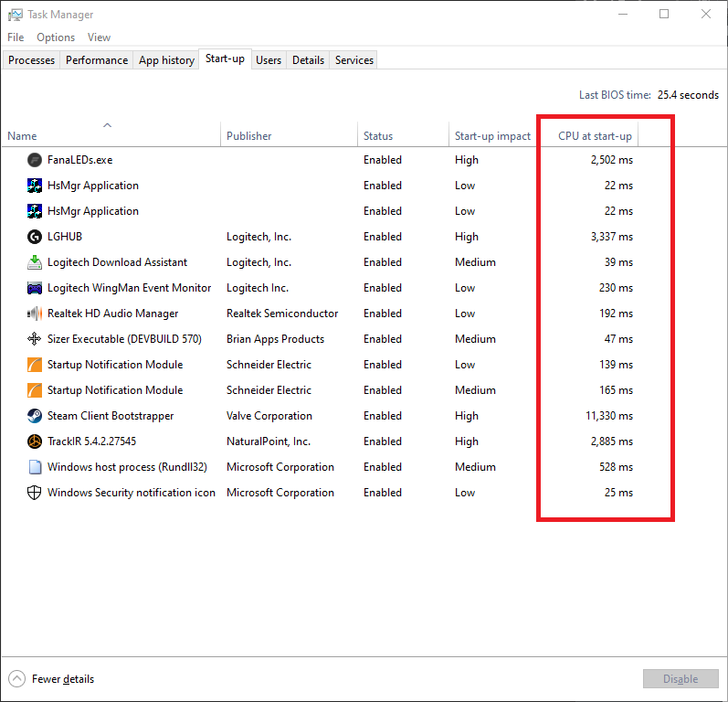This screenshot has width=728, height=702.
Task: Click the Valve Corporation publisher cell
Action: [x=269, y=416]
